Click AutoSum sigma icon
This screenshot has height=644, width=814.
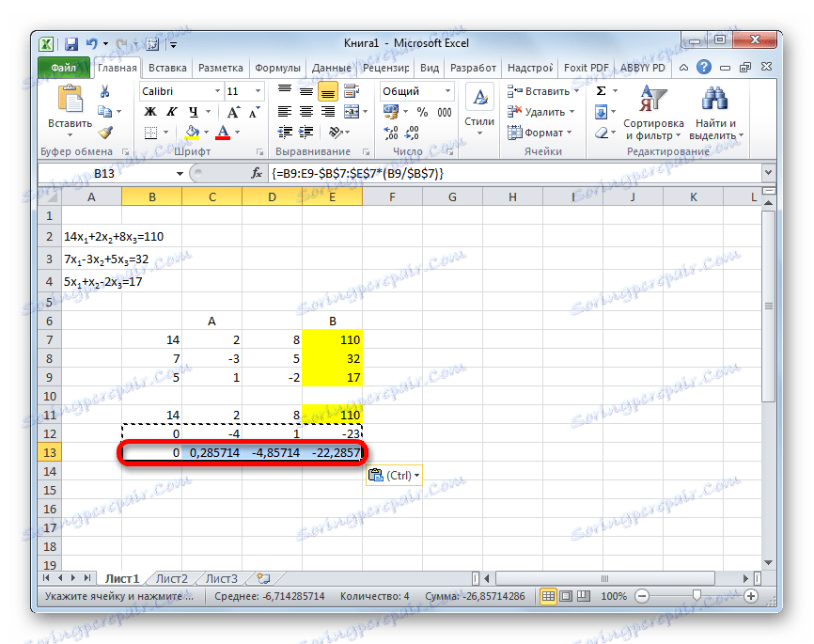(x=602, y=91)
